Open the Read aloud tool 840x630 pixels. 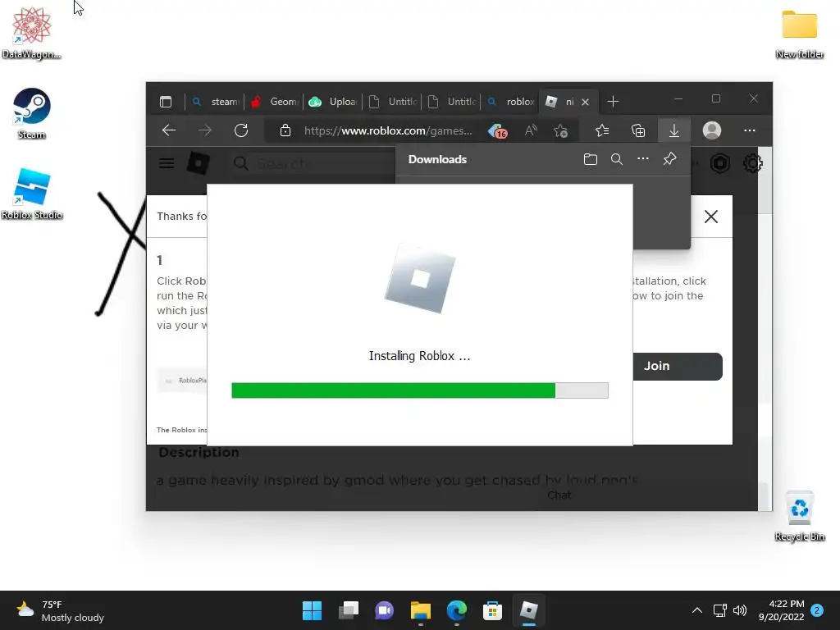[x=531, y=130]
